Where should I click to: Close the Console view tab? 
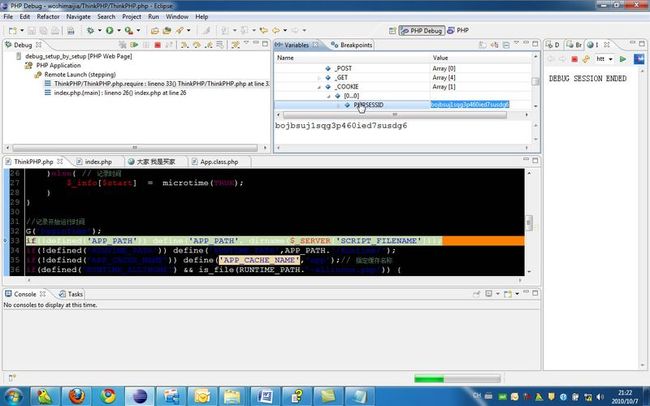[x=43, y=294]
